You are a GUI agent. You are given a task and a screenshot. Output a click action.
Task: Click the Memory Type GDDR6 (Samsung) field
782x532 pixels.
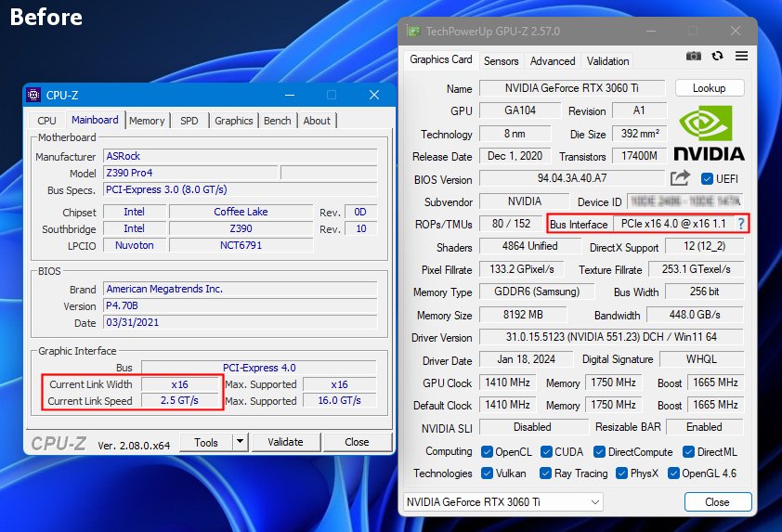point(537,292)
